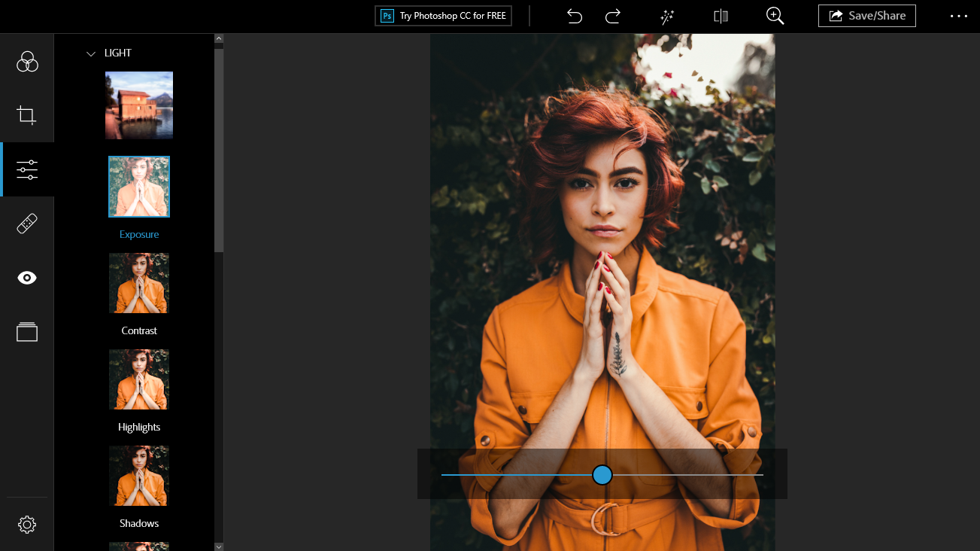Toggle the before/after comparison view
This screenshot has width=980, height=551.
720,15
